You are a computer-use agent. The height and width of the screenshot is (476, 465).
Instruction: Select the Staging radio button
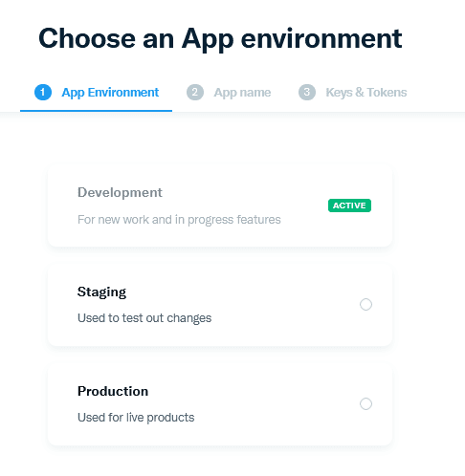[365, 304]
